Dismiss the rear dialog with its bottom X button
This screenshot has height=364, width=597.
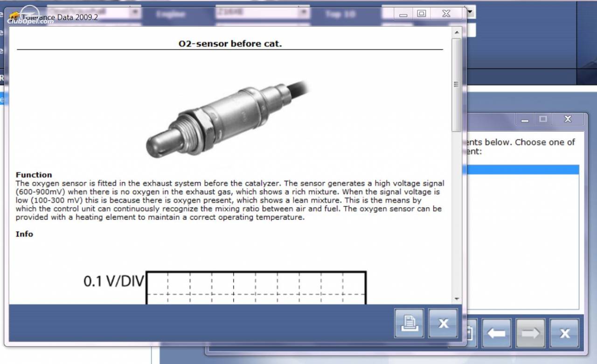pos(564,333)
